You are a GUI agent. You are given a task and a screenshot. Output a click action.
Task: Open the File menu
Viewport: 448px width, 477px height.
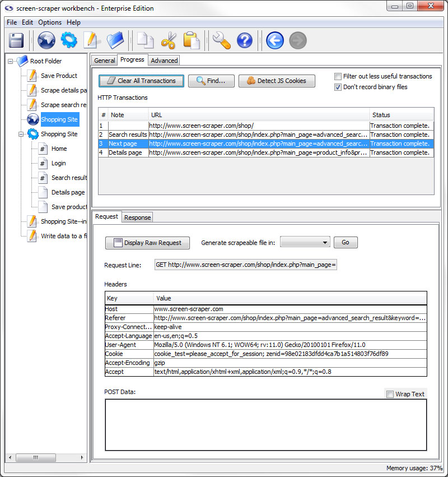(x=12, y=22)
